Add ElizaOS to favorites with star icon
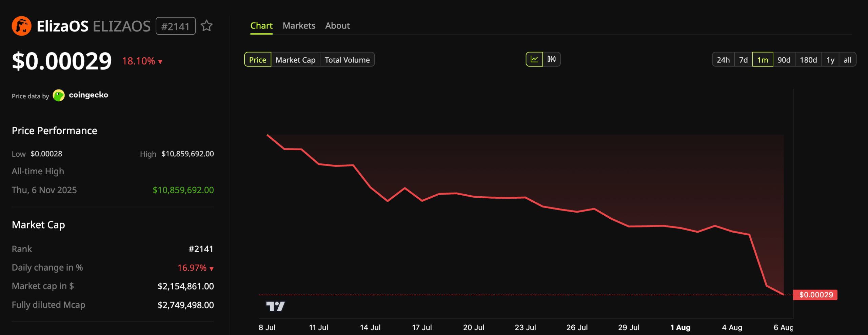868x335 pixels. [206, 26]
